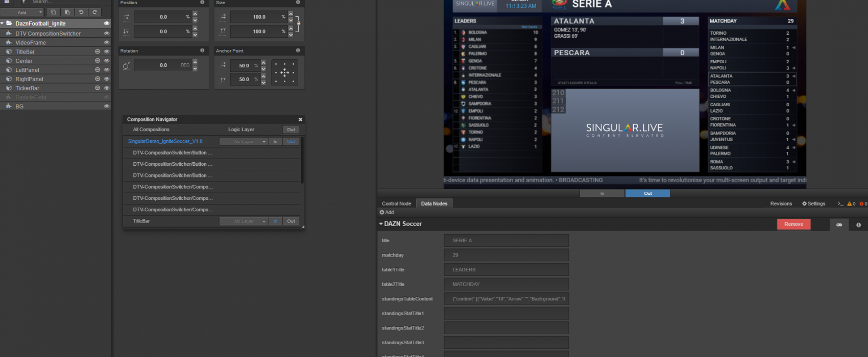Click the Composition Navigator vertical scrollbar
The width and height of the screenshot is (868, 357).
click(x=302, y=160)
